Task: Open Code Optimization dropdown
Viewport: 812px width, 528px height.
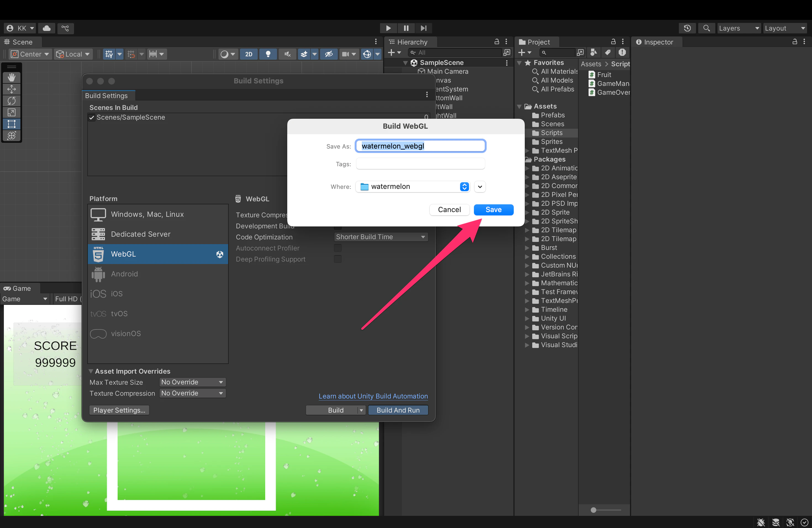Action: click(x=381, y=237)
